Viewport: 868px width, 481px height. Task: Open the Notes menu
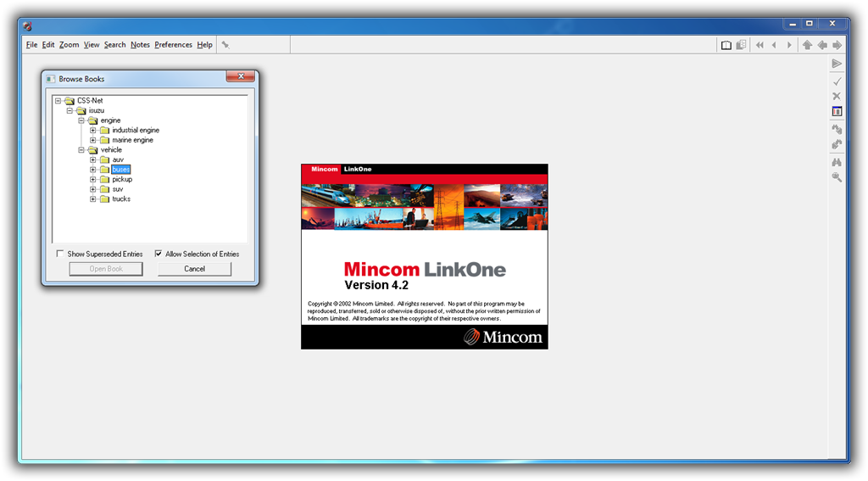click(x=140, y=45)
